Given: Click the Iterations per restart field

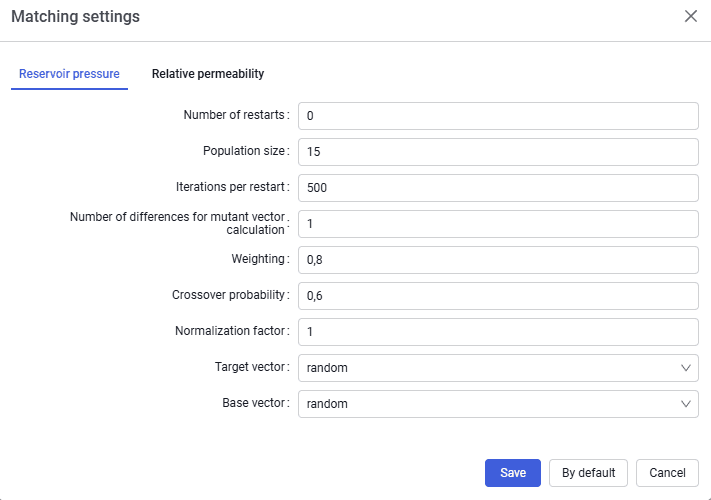Looking at the screenshot, I should [x=498, y=188].
